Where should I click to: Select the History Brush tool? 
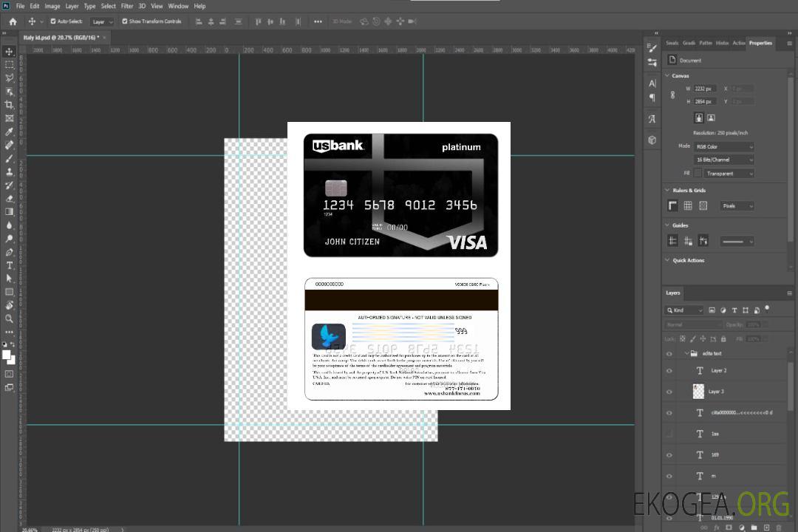[9, 185]
